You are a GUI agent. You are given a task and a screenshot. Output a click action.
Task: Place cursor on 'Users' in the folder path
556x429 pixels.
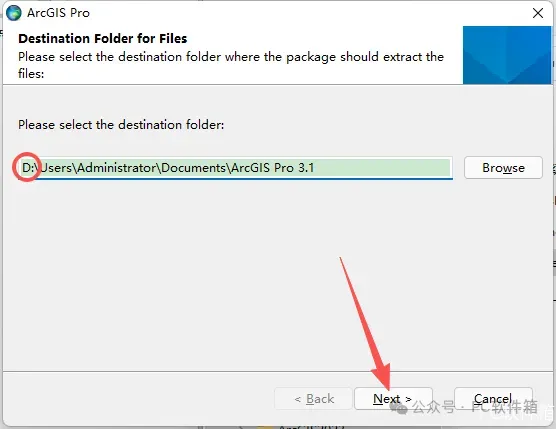[x=57, y=168]
